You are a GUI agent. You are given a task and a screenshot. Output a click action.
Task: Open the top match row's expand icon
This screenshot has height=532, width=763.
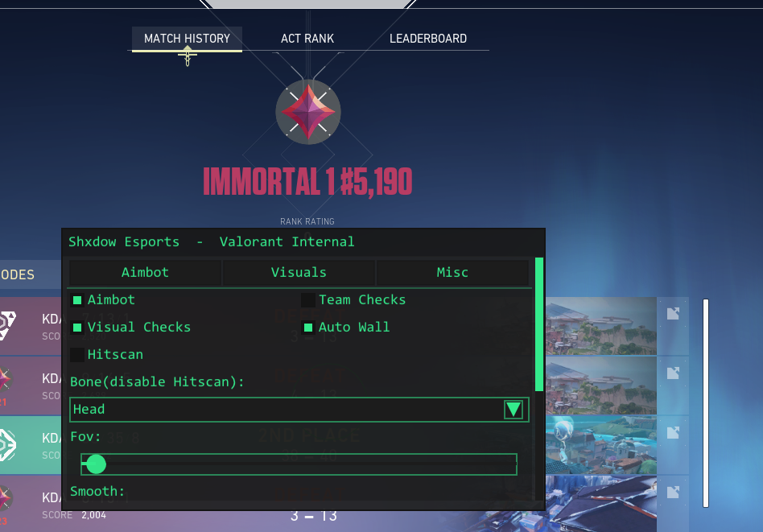(x=673, y=314)
